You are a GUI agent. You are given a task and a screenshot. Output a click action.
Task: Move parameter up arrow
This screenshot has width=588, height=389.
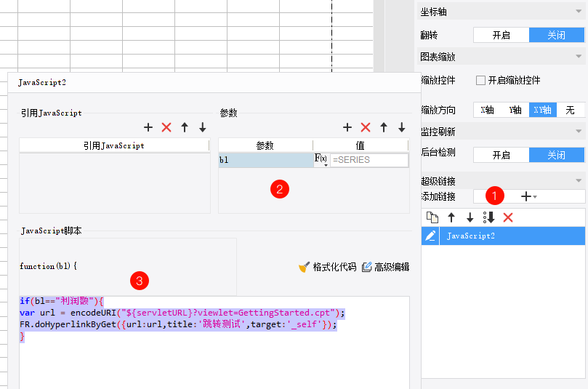point(384,127)
